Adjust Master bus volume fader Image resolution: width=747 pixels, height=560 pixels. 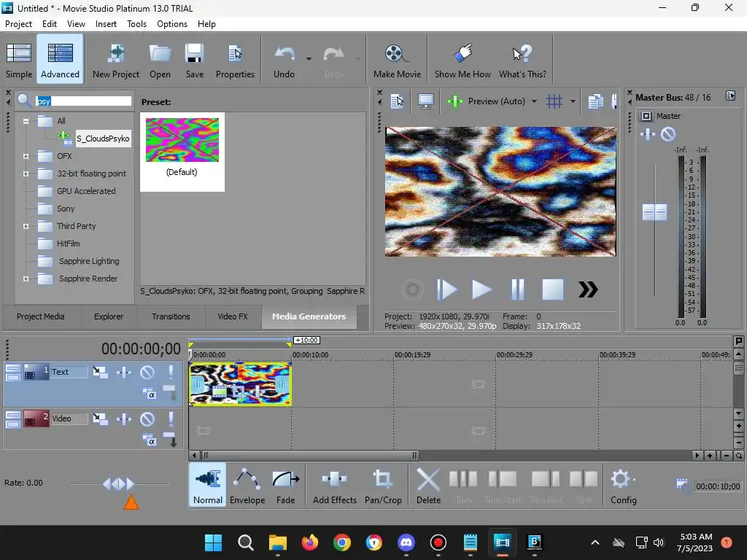click(654, 212)
